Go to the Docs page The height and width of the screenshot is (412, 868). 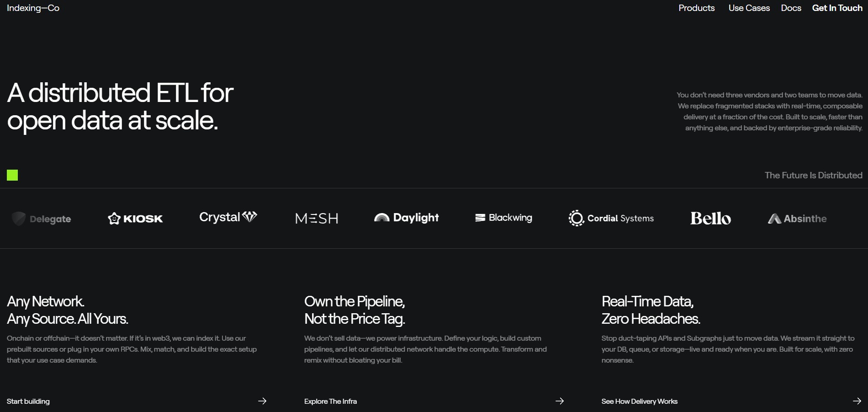click(x=791, y=8)
